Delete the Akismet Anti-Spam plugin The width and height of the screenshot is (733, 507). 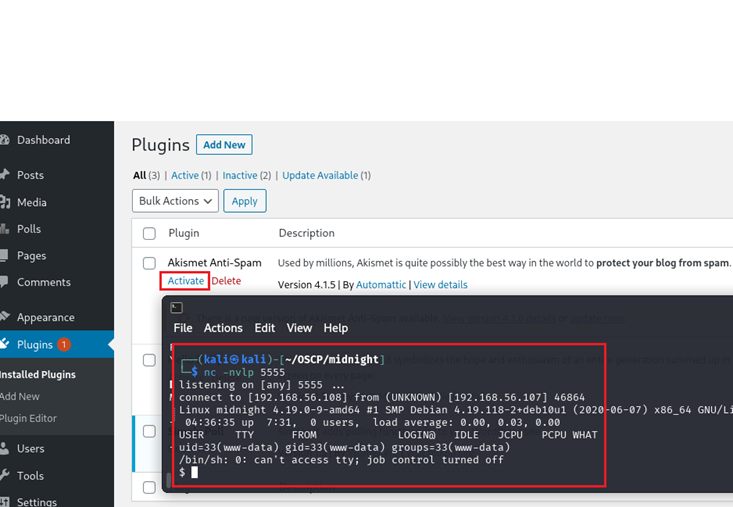point(226,281)
